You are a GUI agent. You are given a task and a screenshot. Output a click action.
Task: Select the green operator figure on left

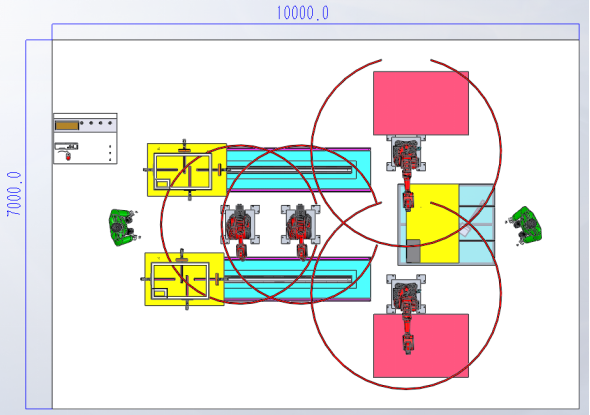tap(123, 227)
